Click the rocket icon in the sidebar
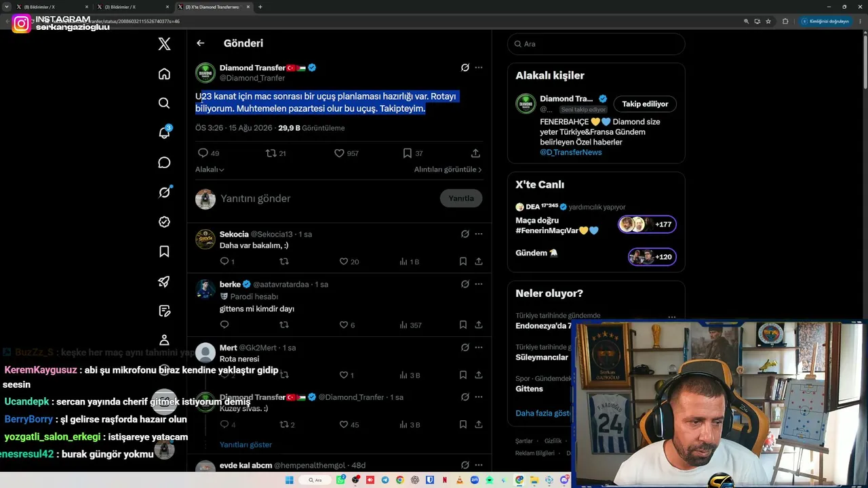The width and height of the screenshot is (868, 488). (164, 281)
